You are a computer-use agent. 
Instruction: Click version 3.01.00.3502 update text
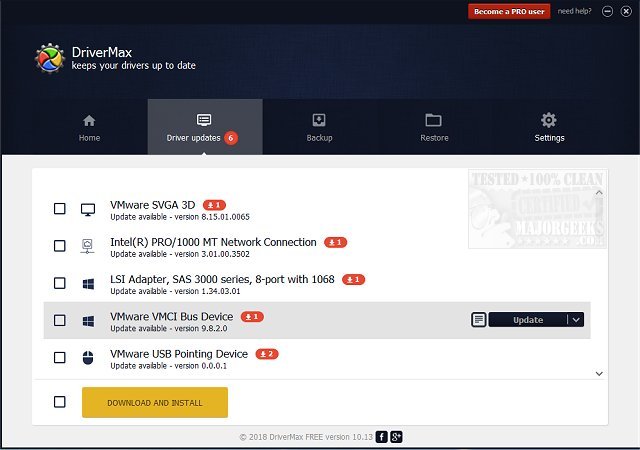click(x=180, y=254)
